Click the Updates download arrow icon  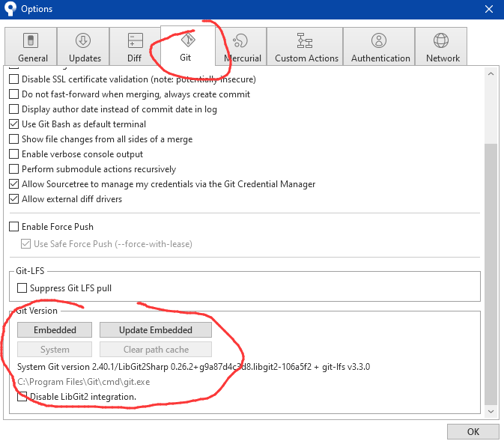[83, 40]
